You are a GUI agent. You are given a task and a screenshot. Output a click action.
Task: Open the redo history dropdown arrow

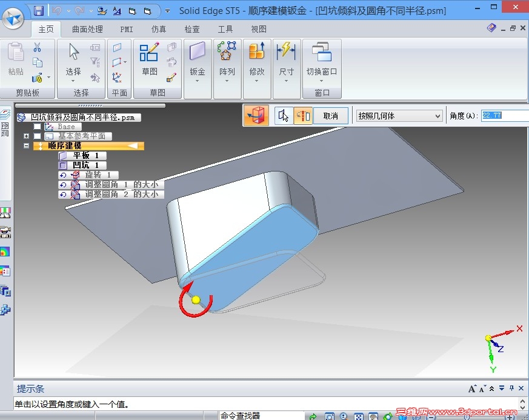click(91, 11)
